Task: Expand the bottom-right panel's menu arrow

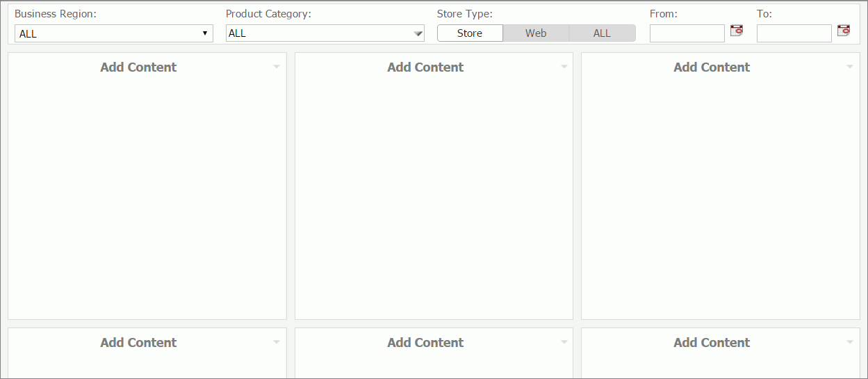Action: pos(850,342)
